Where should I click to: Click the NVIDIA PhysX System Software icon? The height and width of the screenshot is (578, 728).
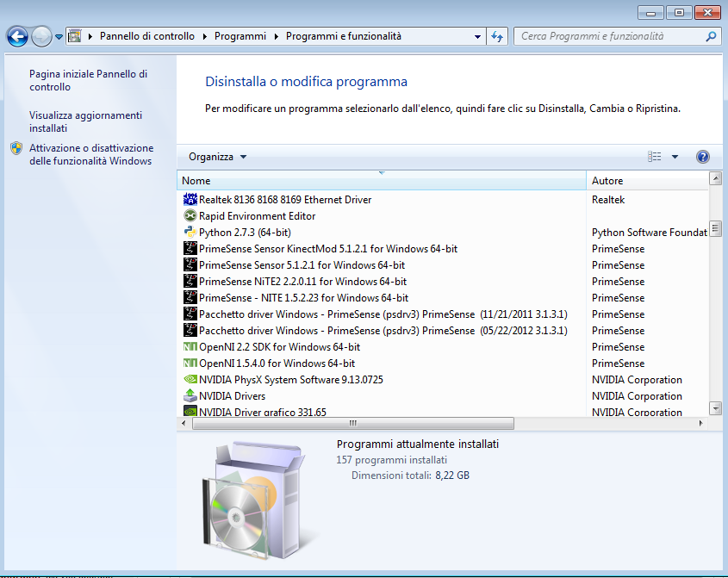[190, 379]
